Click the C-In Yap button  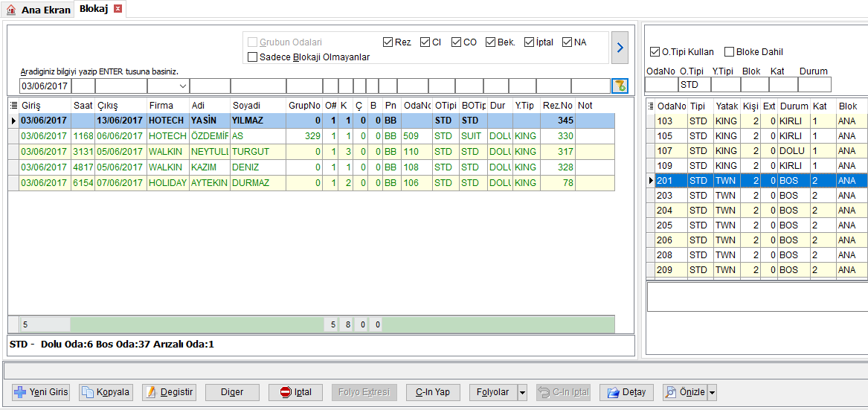tap(433, 392)
